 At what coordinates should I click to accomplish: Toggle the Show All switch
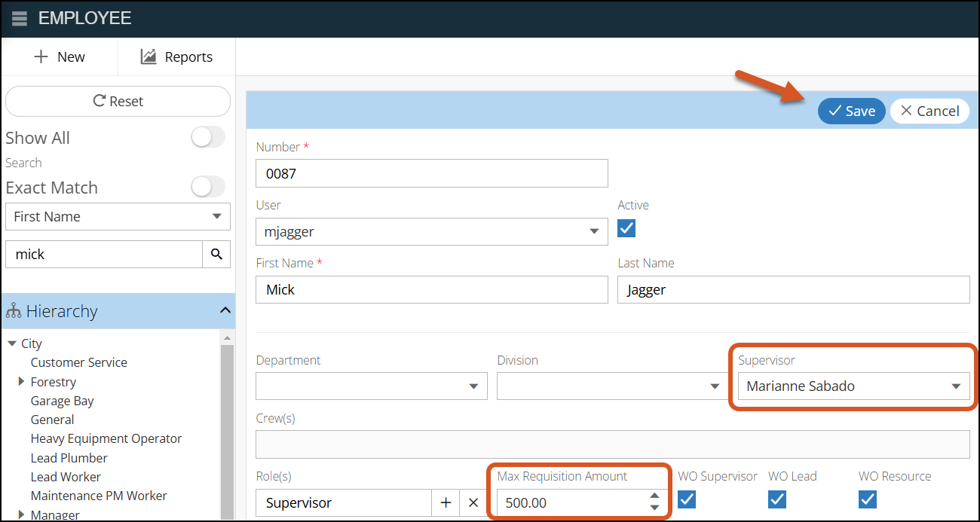207,137
